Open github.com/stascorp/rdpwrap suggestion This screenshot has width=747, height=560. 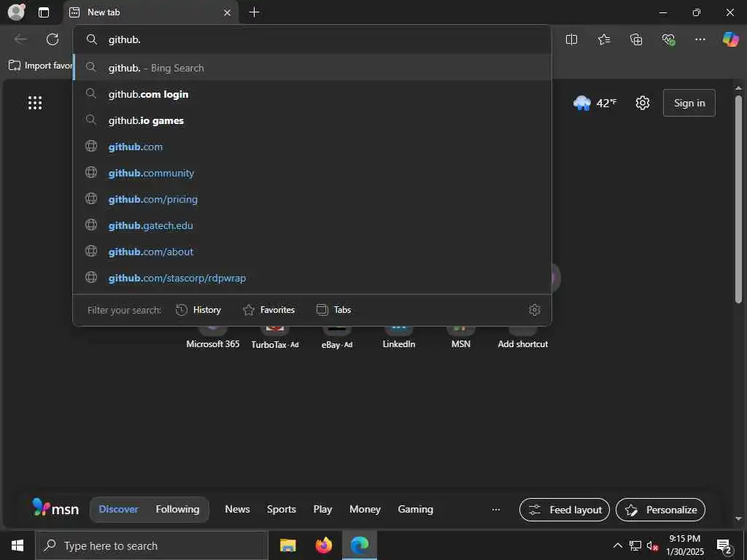[312, 278]
